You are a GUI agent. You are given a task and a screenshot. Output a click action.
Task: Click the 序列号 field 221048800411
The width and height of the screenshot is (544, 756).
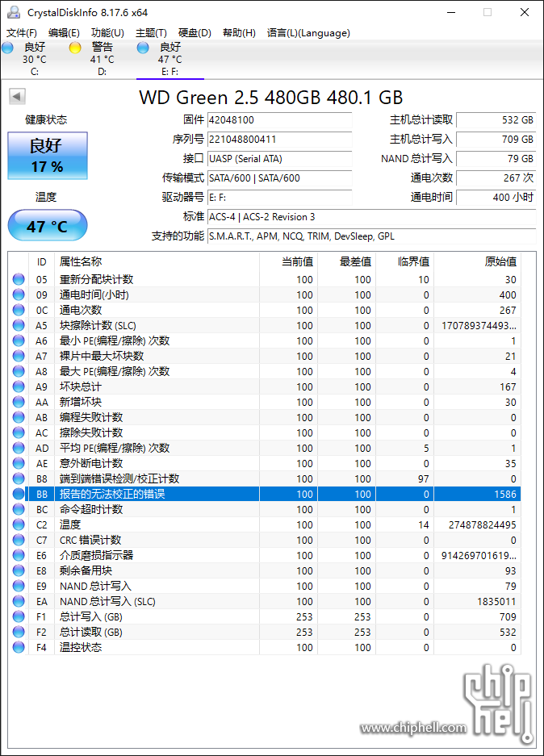[280, 140]
